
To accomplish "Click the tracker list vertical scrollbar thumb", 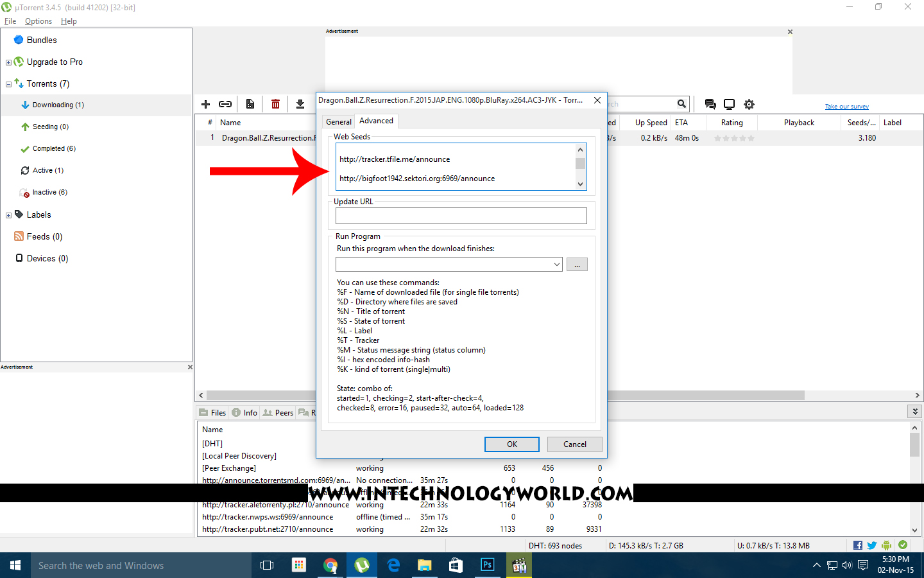I will pos(914,444).
